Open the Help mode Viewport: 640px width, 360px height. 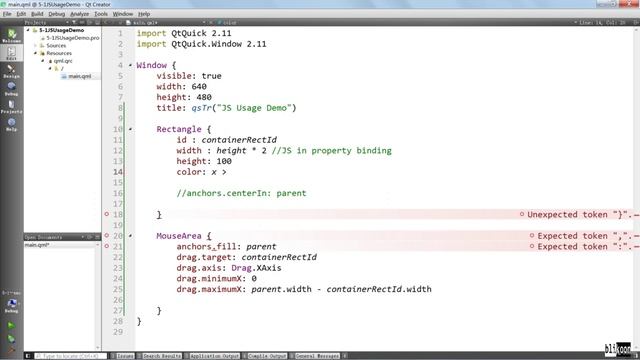click(x=11, y=124)
